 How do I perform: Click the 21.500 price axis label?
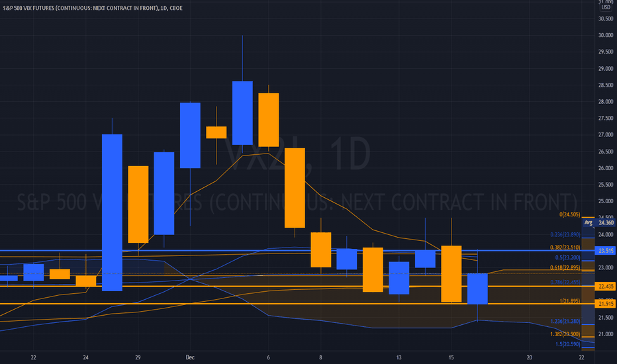pos(606,318)
